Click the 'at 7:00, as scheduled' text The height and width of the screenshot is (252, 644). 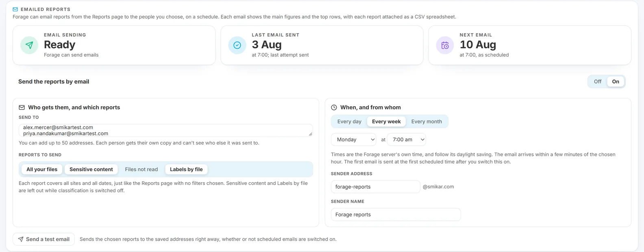[x=484, y=55]
